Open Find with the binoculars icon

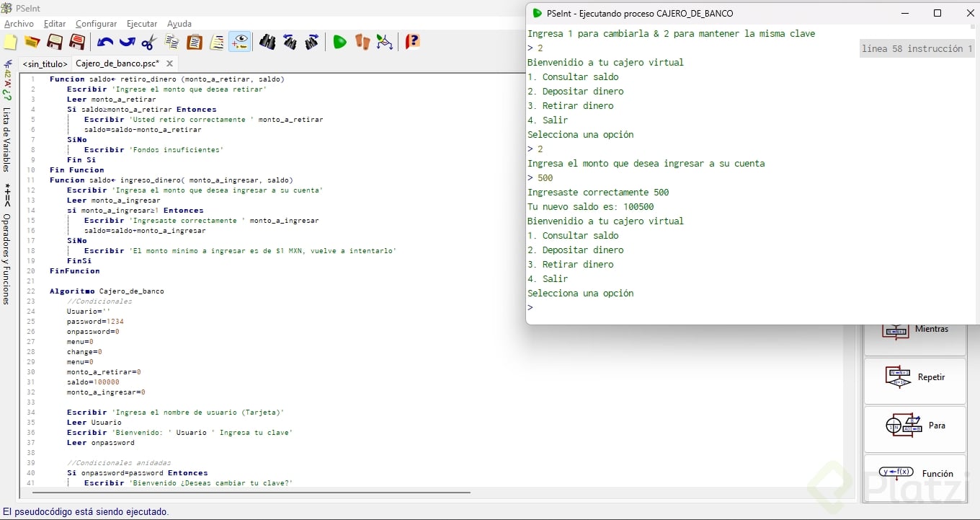coord(267,42)
